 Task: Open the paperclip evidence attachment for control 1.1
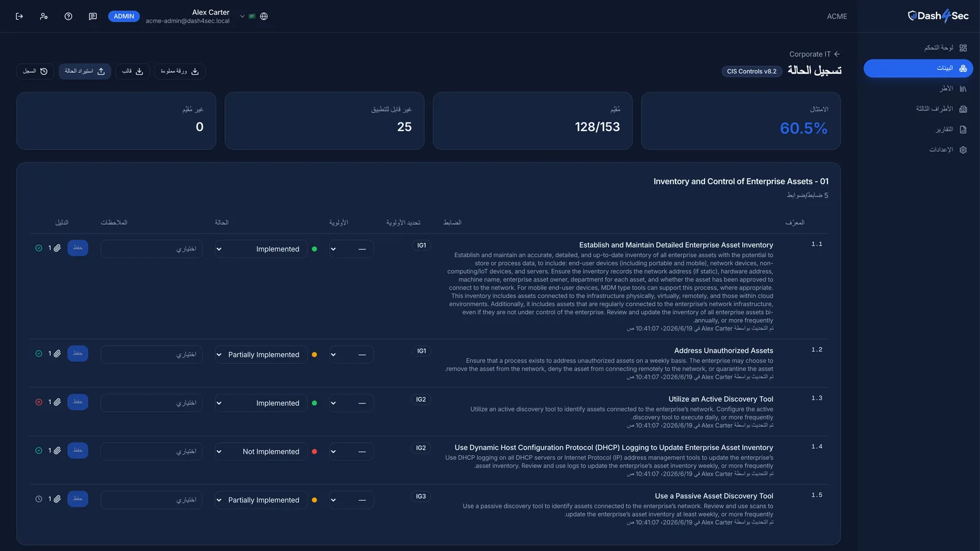click(x=57, y=248)
